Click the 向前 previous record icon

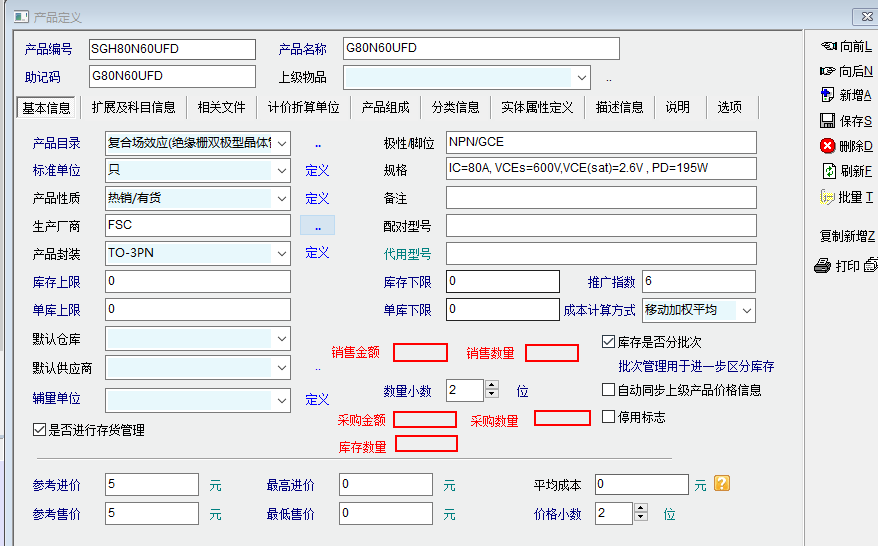pyautogui.click(x=828, y=46)
